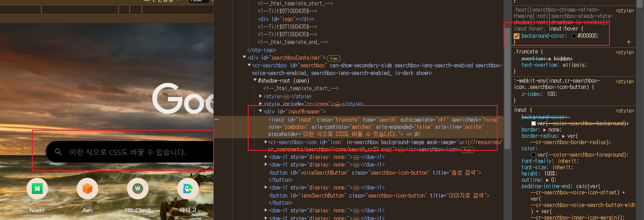Open the RBL Check shortcut icon
Image resolution: width=644 pixels, height=220 pixels.
tap(138, 189)
